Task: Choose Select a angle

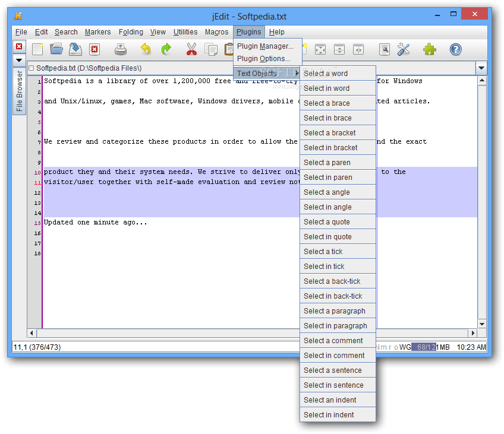Action: point(338,192)
